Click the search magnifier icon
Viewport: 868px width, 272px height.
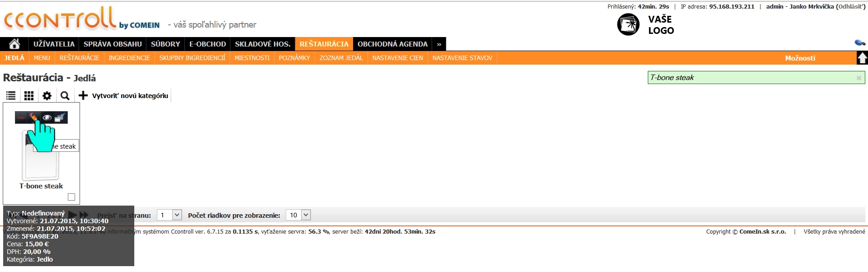[65, 96]
